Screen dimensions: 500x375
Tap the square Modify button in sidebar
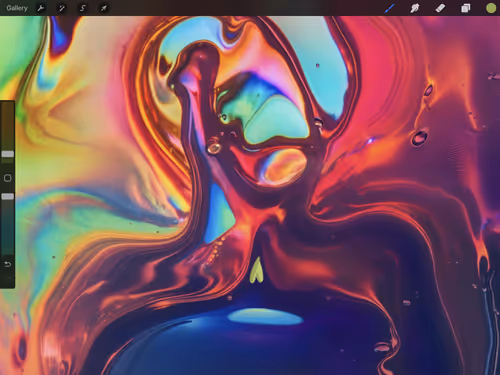(8, 178)
